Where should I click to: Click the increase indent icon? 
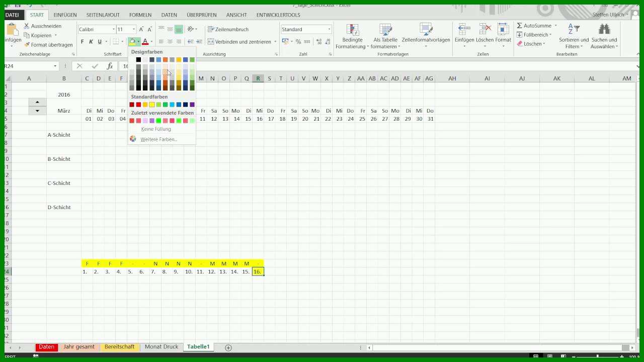[199, 42]
